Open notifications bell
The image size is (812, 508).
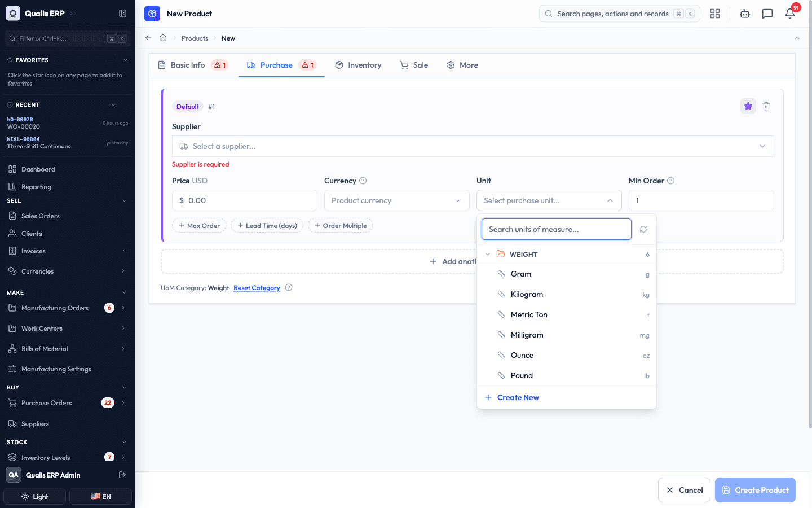click(x=790, y=14)
